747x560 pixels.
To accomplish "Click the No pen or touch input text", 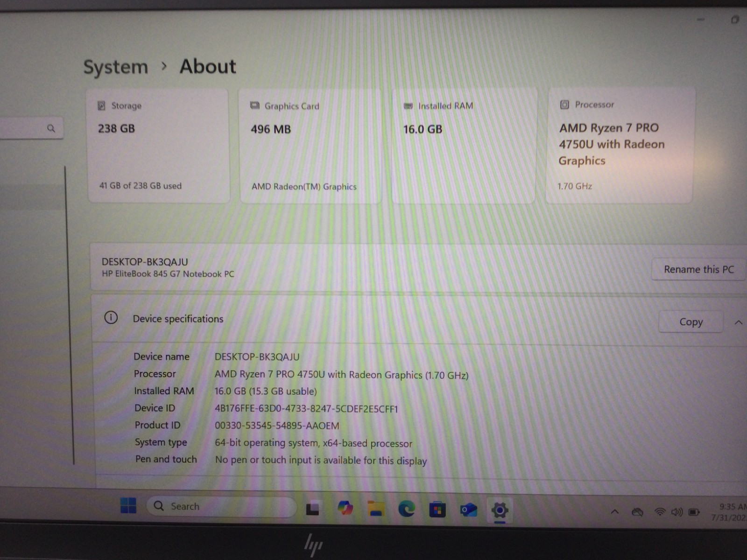I will [x=321, y=460].
